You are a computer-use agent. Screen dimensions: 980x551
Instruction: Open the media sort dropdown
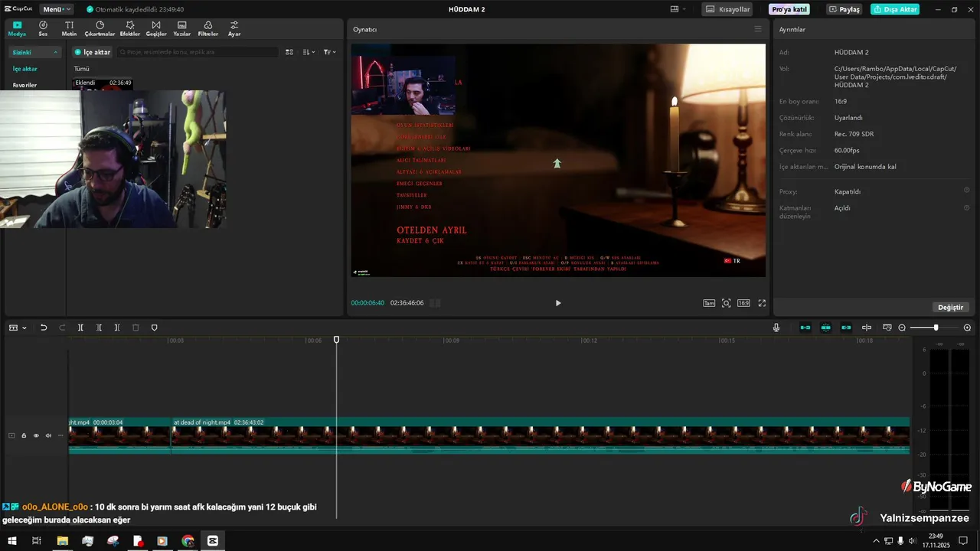click(309, 52)
